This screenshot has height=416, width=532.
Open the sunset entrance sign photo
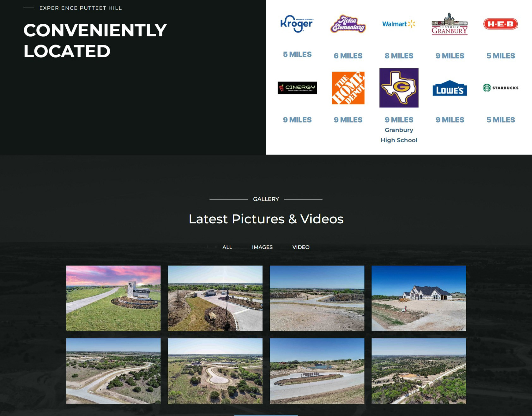[113, 298]
